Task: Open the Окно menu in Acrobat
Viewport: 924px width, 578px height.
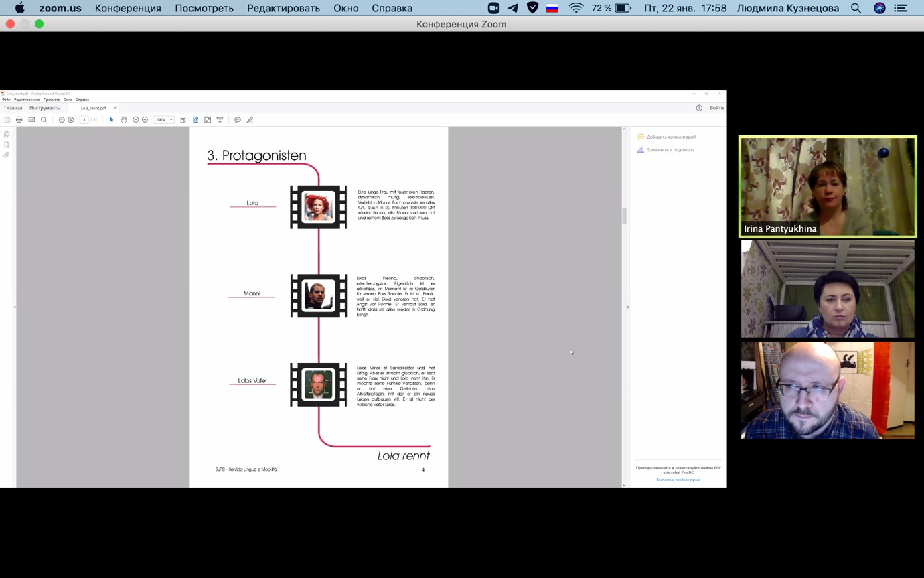Action: (68, 100)
